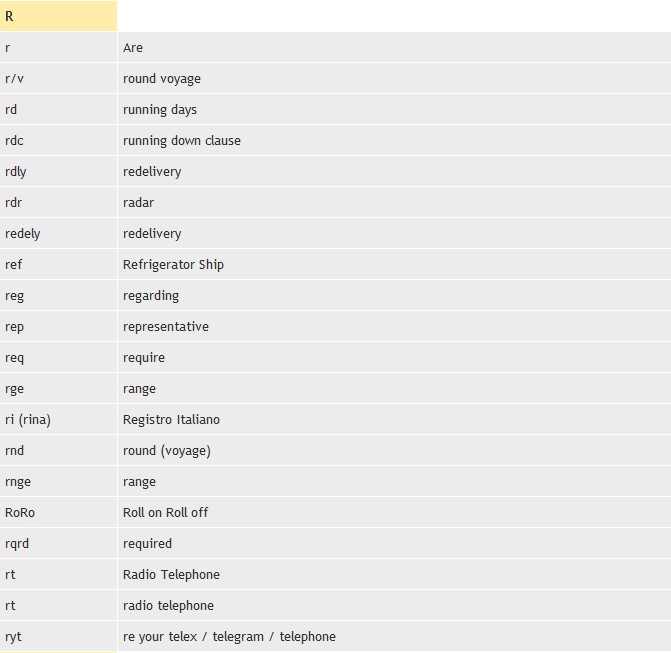This screenshot has width=671, height=653.
Task: Select the 'rge' abbreviation
Action: coord(14,389)
